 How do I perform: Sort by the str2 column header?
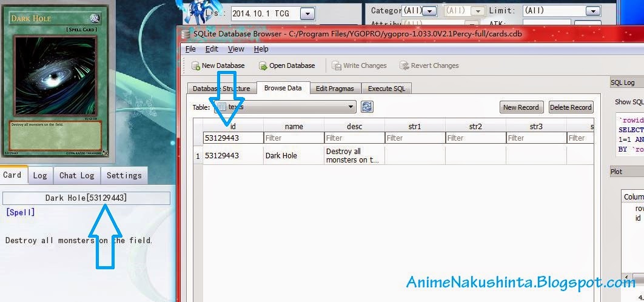tap(475, 126)
